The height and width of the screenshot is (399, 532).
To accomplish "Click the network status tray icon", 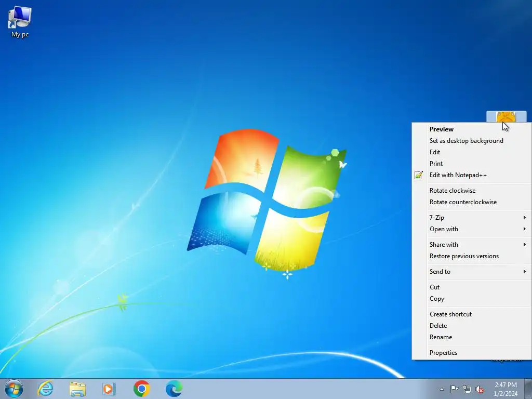I will coord(467,389).
